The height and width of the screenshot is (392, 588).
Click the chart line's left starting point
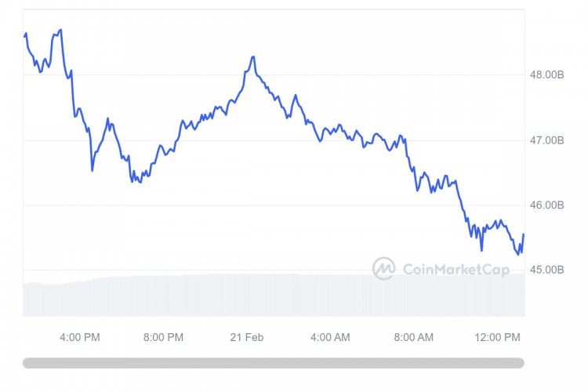tap(24, 36)
